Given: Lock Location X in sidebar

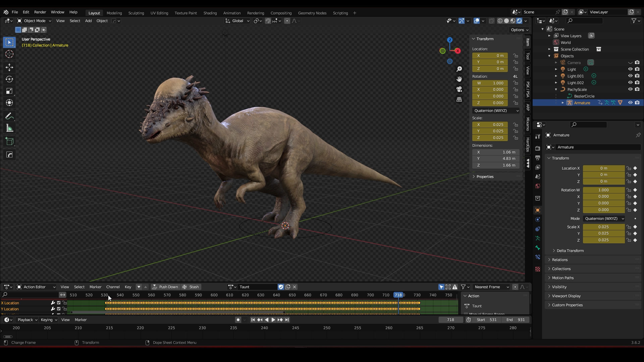Looking at the screenshot, I should [x=516, y=56].
